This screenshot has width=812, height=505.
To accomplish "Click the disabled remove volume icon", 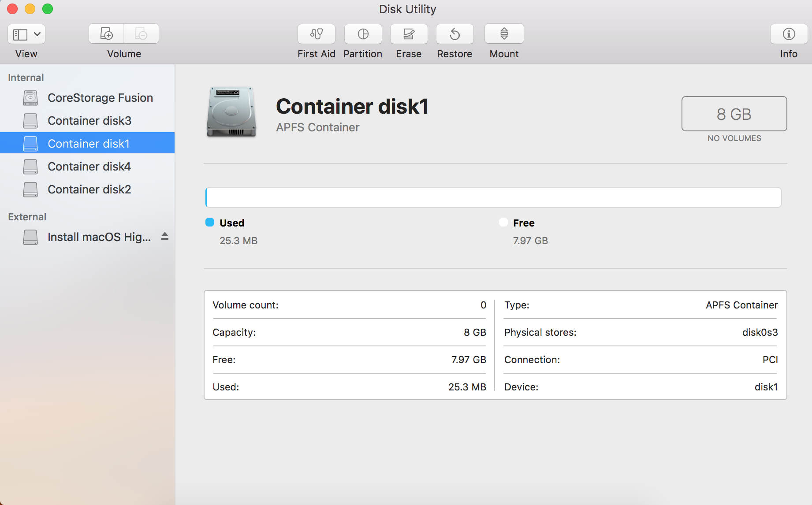I will tap(142, 33).
